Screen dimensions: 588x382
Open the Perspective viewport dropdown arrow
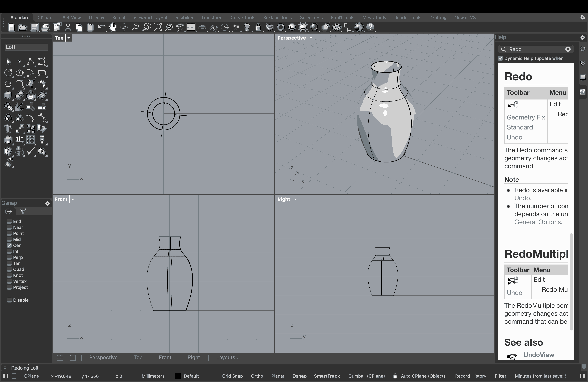(311, 38)
